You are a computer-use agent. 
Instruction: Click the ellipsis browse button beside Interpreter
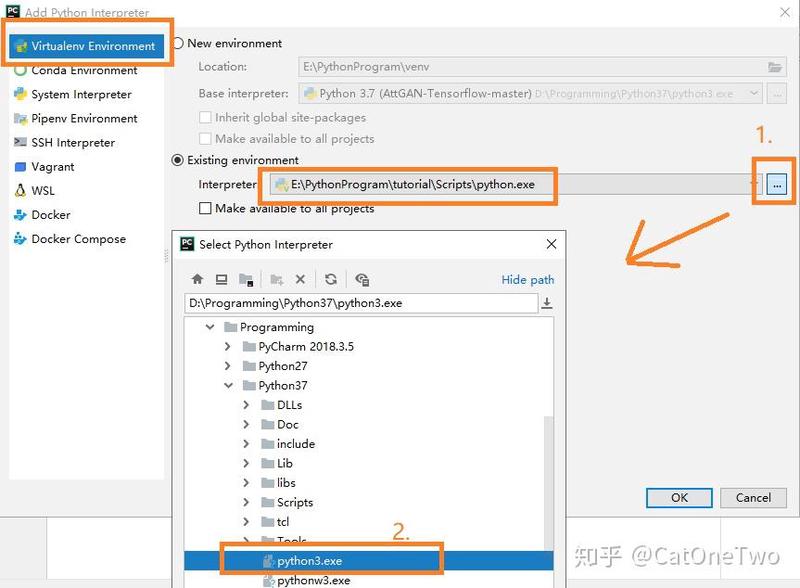click(777, 185)
